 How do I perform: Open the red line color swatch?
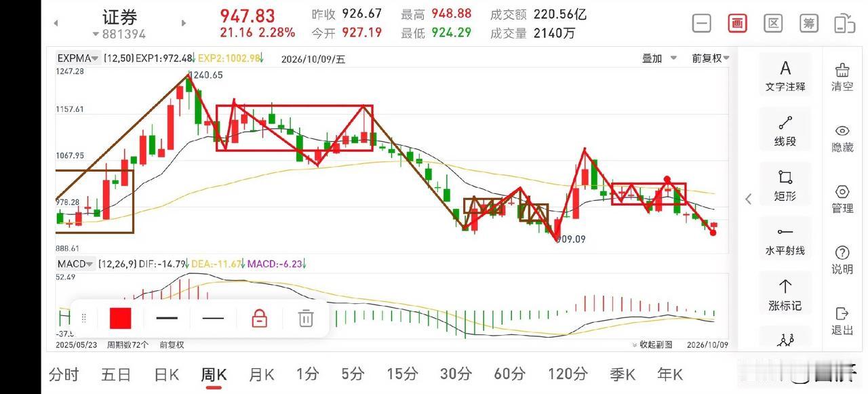tap(120, 318)
